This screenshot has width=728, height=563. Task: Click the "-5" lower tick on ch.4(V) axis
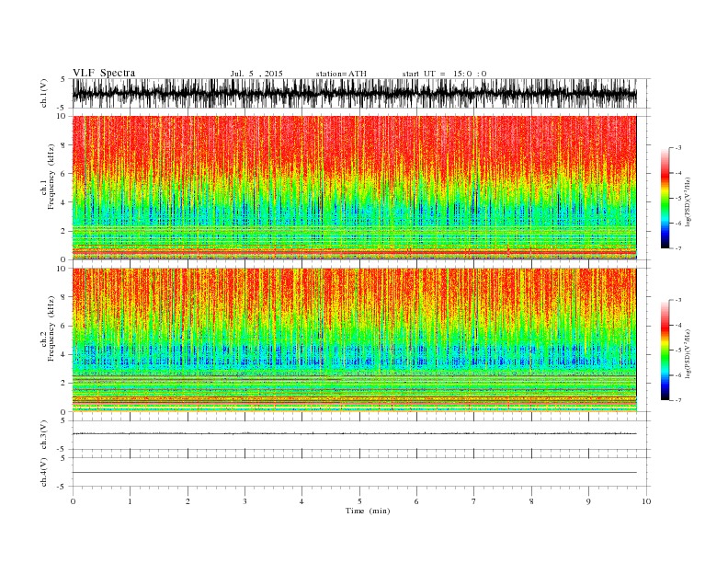tap(62, 487)
